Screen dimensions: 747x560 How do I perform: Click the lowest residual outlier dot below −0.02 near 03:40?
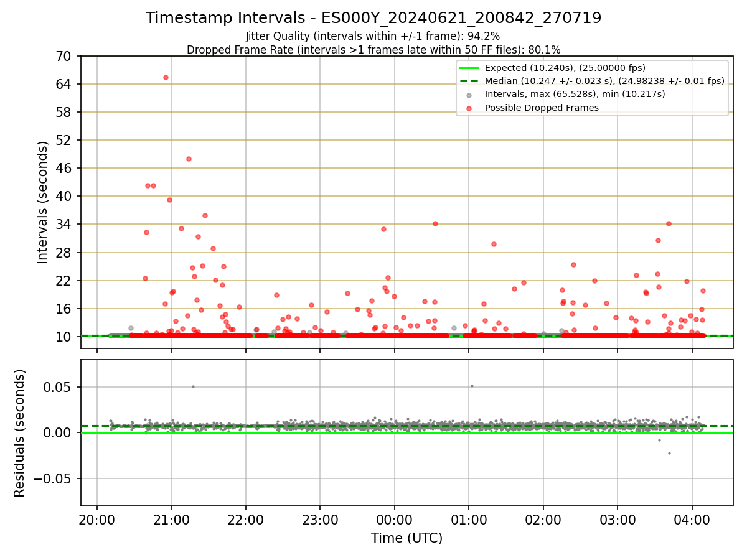coord(669,453)
